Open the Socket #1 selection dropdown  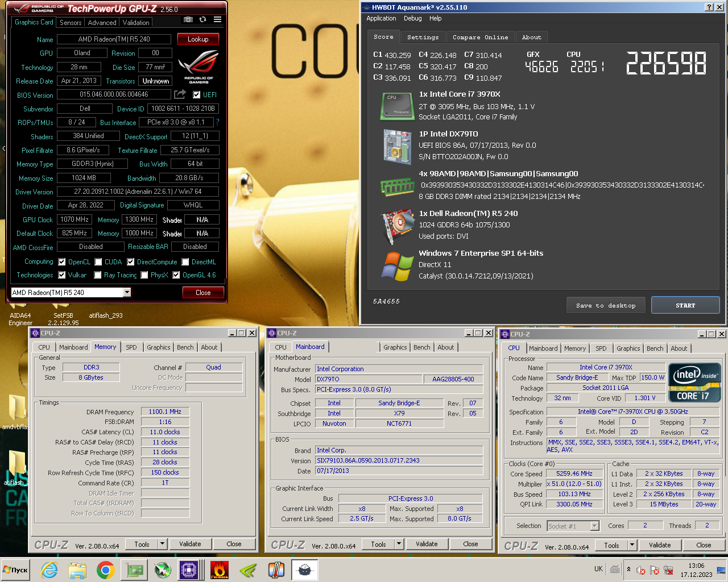point(594,526)
